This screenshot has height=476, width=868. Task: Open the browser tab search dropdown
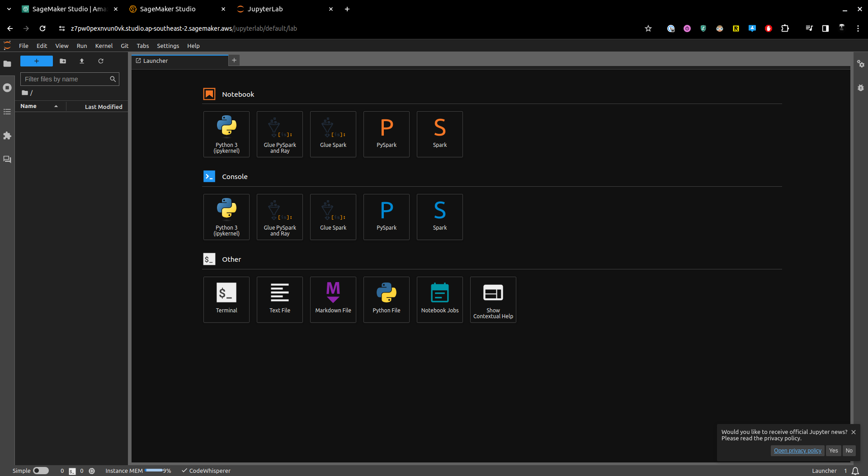tap(9, 9)
